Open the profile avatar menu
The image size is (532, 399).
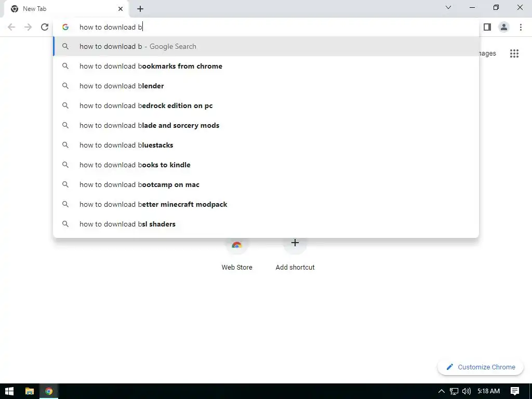tap(504, 27)
